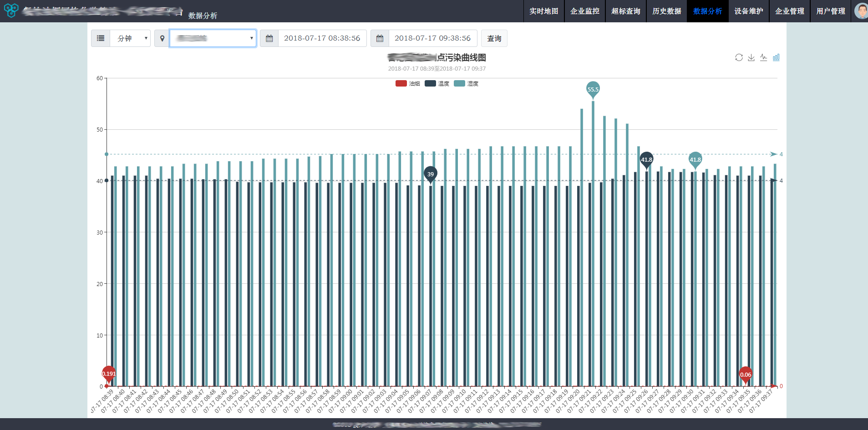Click the start time field 08:38:56
The image size is (868, 430).
point(322,38)
